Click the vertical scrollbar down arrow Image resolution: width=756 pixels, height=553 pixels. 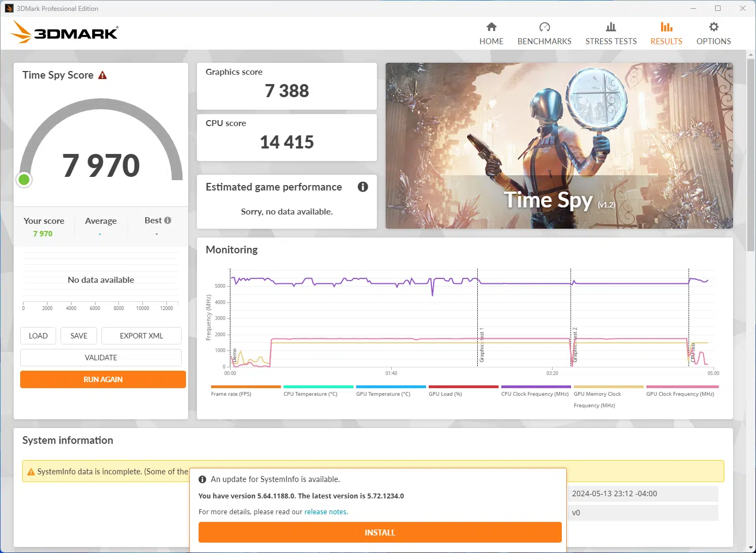(751, 548)
